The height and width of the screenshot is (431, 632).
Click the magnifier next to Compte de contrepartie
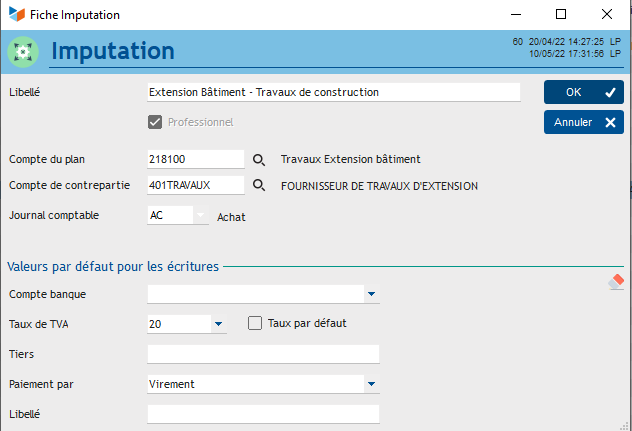(258, 185)
